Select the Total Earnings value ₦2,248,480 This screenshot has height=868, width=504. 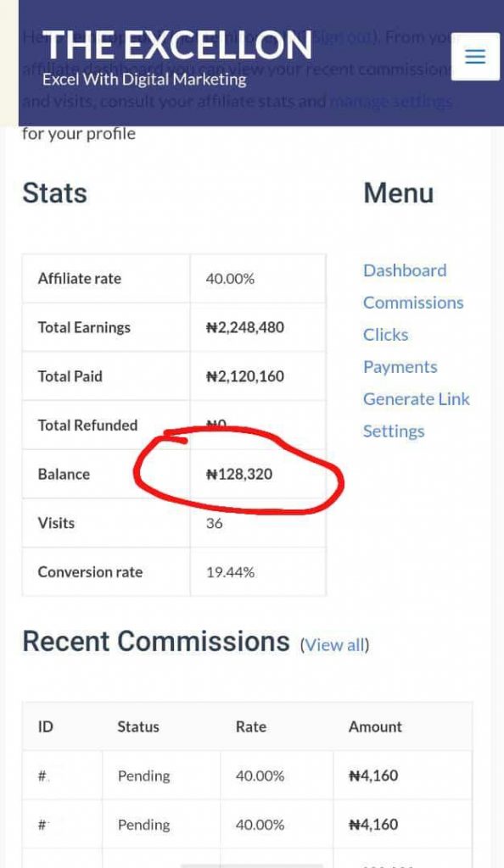coord(245,327)
